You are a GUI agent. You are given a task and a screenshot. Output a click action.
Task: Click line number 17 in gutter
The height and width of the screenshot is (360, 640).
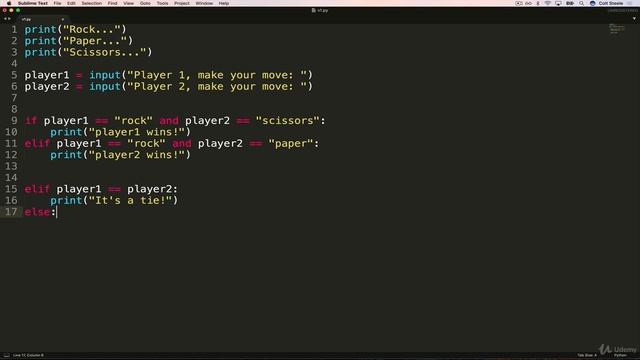point(11,211)
